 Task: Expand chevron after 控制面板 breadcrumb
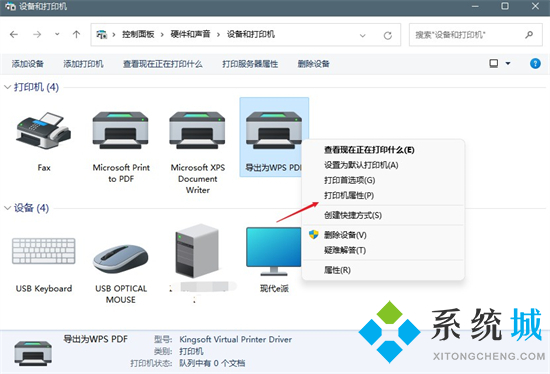[162, 34]
